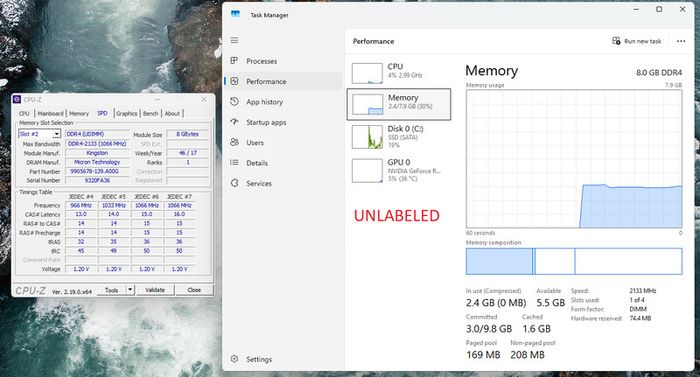Select the Memory mini graph thumbnail

(367, 105)
